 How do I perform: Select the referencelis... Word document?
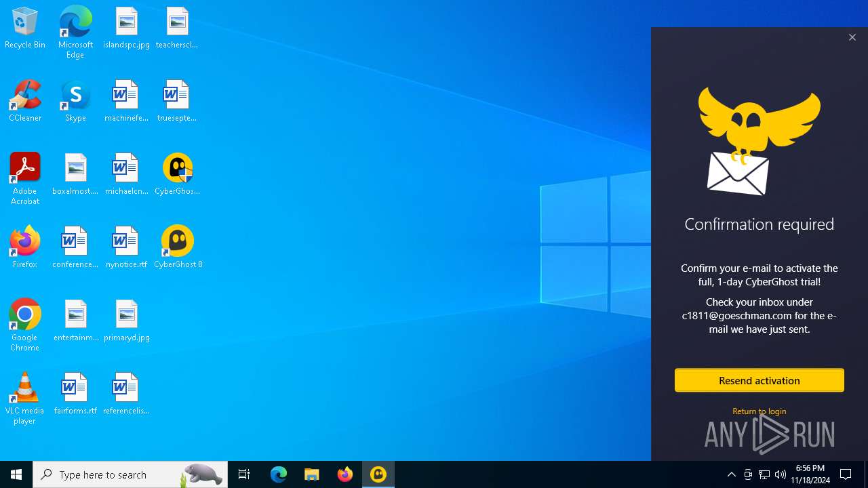coord(127,394)
